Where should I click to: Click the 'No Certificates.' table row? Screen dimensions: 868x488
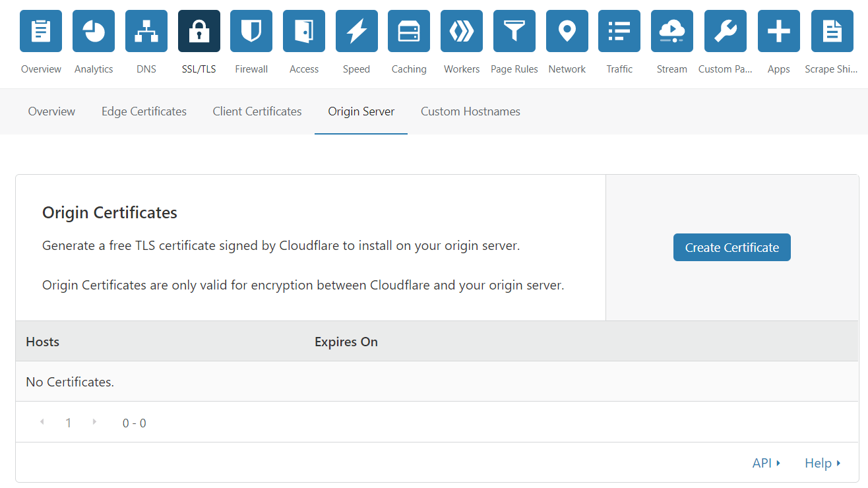(437, 382)
